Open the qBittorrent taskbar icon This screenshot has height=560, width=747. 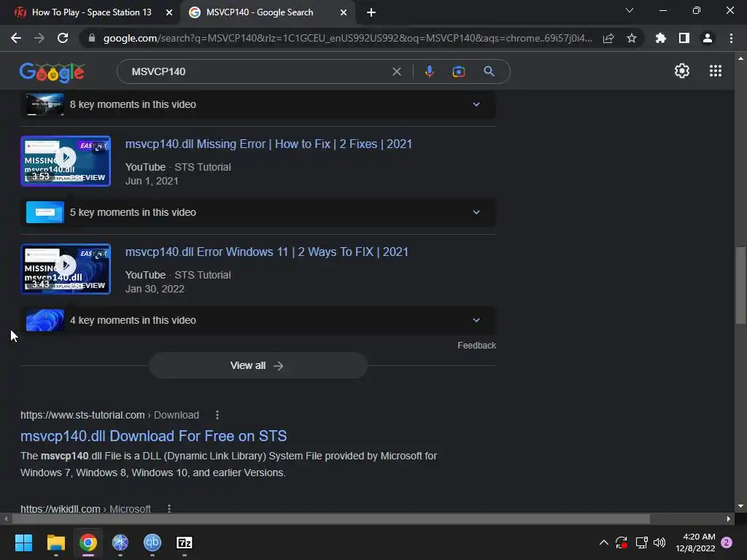[152, 542]
